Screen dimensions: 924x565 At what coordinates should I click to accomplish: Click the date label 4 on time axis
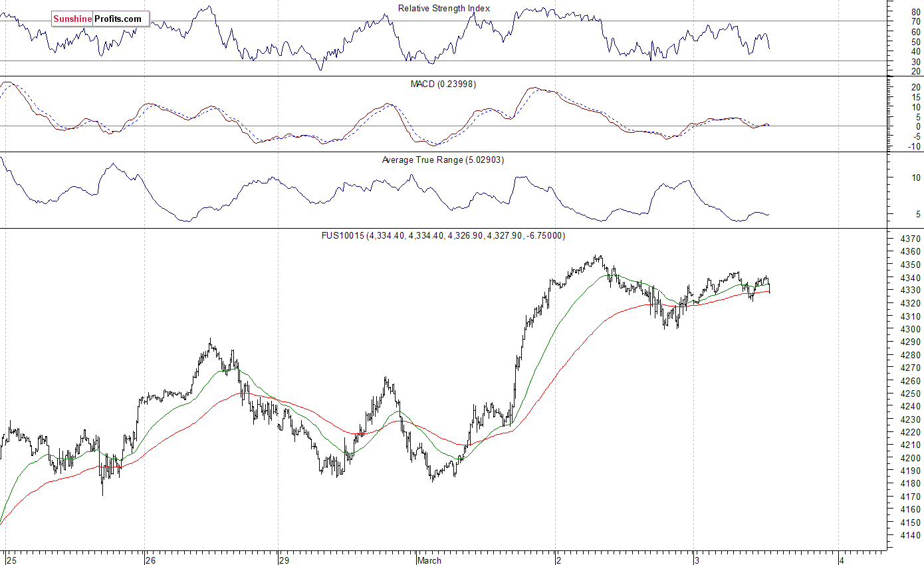(x=842, y=560)
